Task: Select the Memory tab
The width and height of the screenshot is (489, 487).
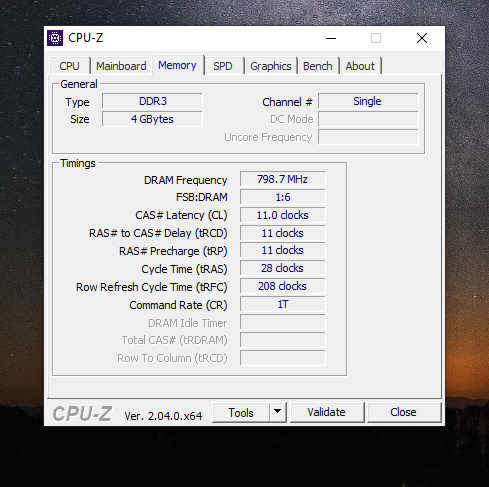Action: [x=177, y=65]
